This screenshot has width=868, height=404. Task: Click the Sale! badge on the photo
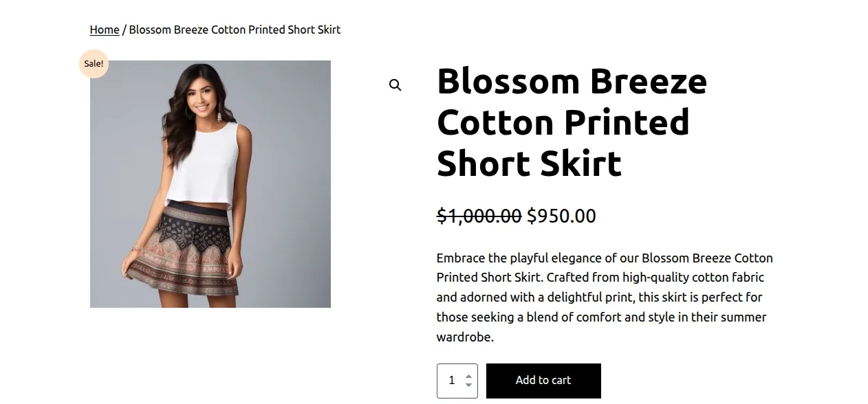pyautogui.click(x=94, y=64)
